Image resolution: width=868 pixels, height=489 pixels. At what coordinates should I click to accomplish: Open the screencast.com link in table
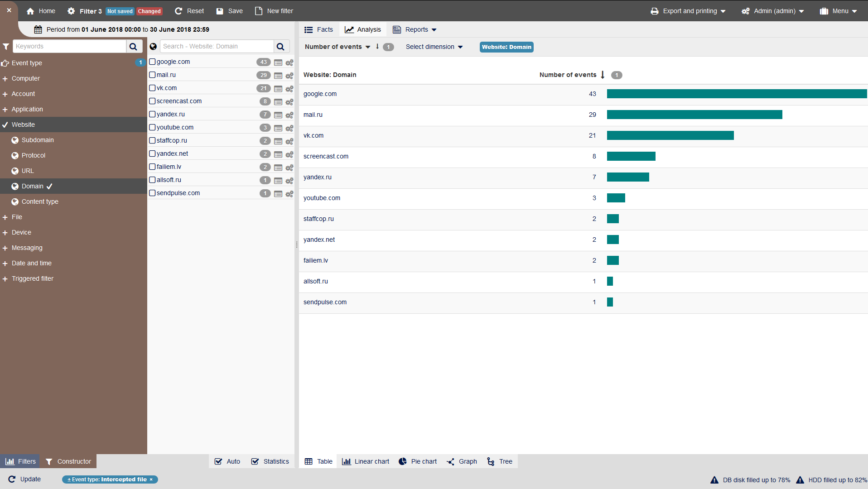point(326,156)
